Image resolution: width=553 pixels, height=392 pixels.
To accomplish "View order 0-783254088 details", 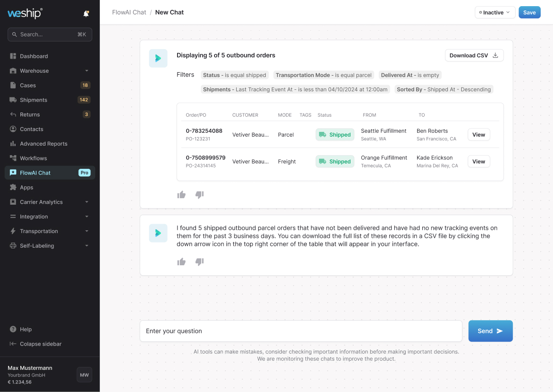I will tap(479, 135).
